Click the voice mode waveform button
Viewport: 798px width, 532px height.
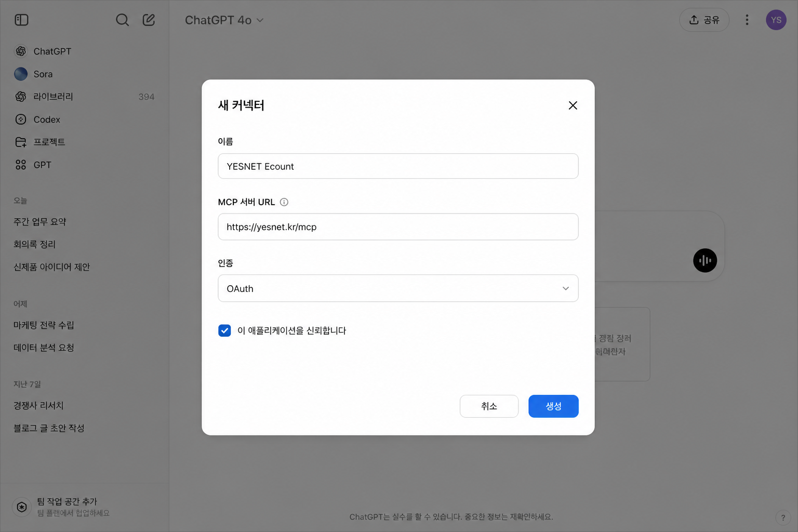(705, 260)
